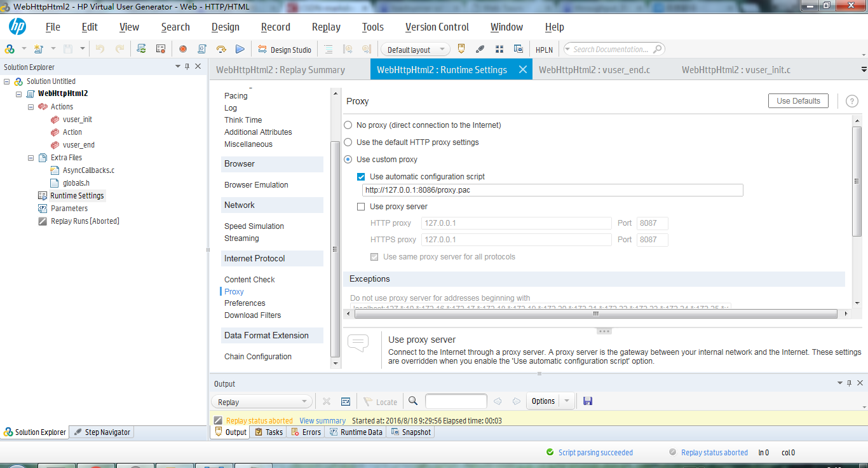Click the Add New Script toolbar icon
Screen dimensions: 868x468
point(38,49)
